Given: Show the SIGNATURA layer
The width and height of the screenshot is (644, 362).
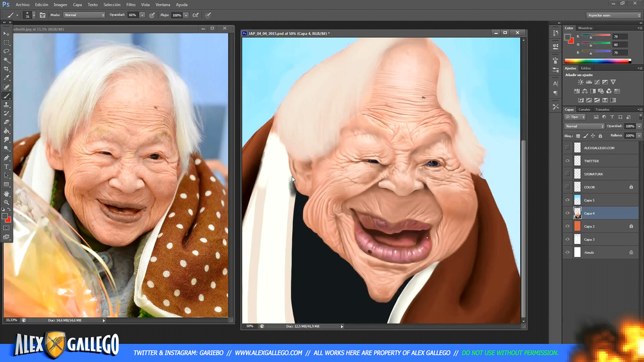Looking at the screenshot, I should click(568, 174).
